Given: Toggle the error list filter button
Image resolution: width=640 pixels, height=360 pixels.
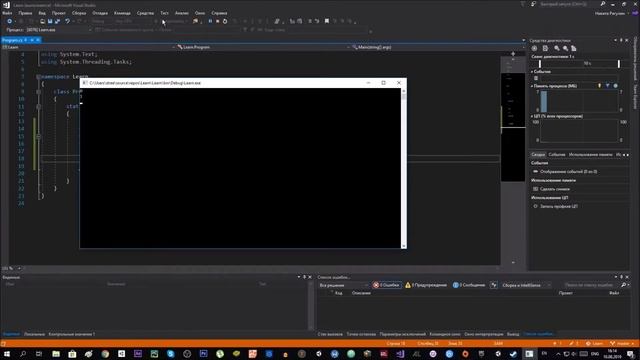Looking at the screenshot, I should [x=493, y=285].
